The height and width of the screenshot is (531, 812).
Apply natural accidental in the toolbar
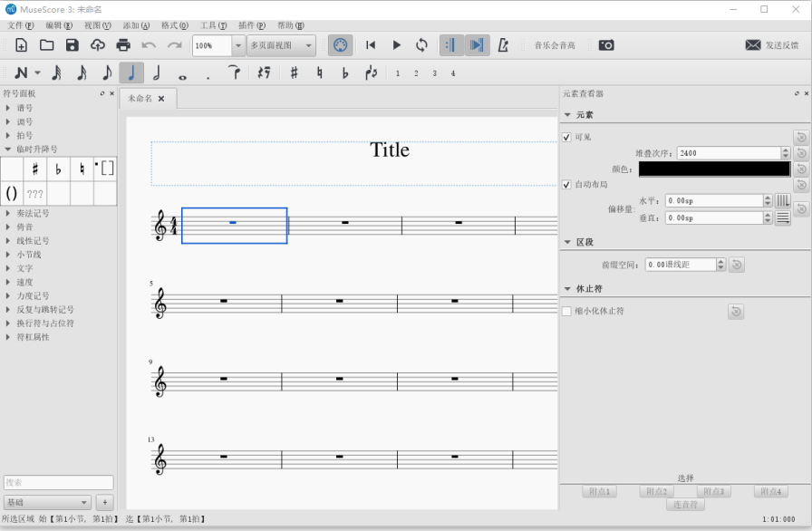coord(320,73)
